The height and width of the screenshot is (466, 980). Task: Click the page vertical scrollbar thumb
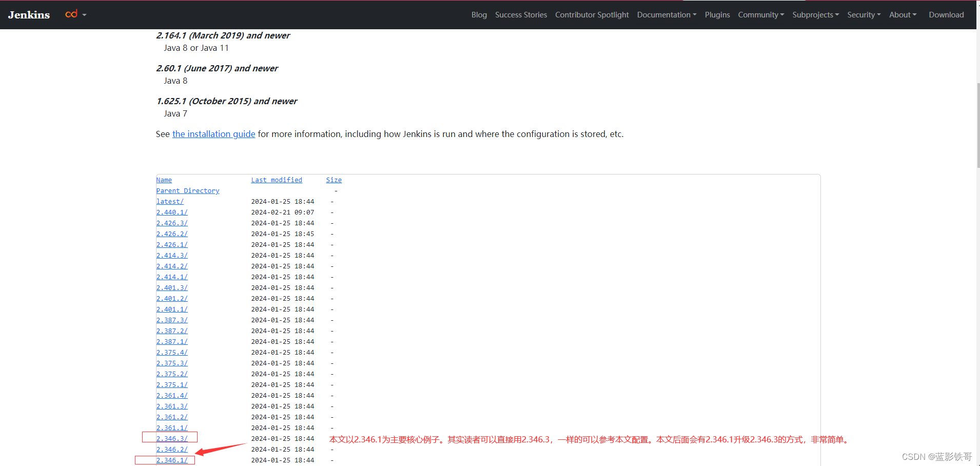[978, 126]
